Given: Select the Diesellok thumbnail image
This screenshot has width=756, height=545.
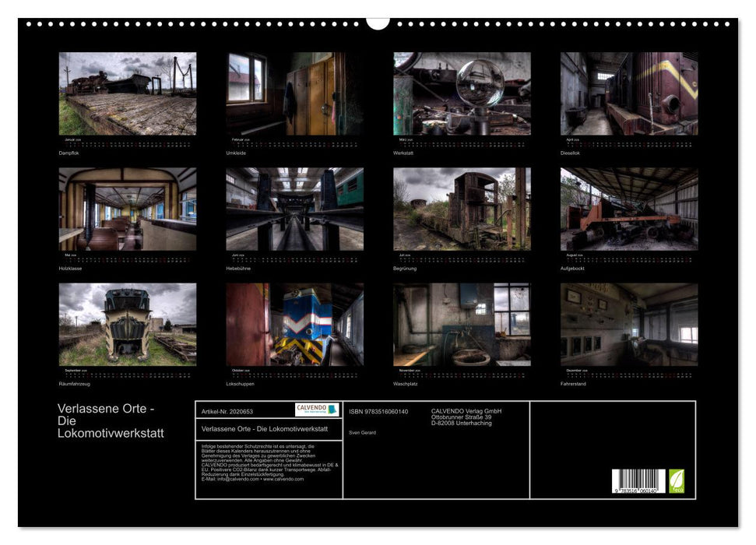Looking at the screenshot, I should tap(629, 93).
